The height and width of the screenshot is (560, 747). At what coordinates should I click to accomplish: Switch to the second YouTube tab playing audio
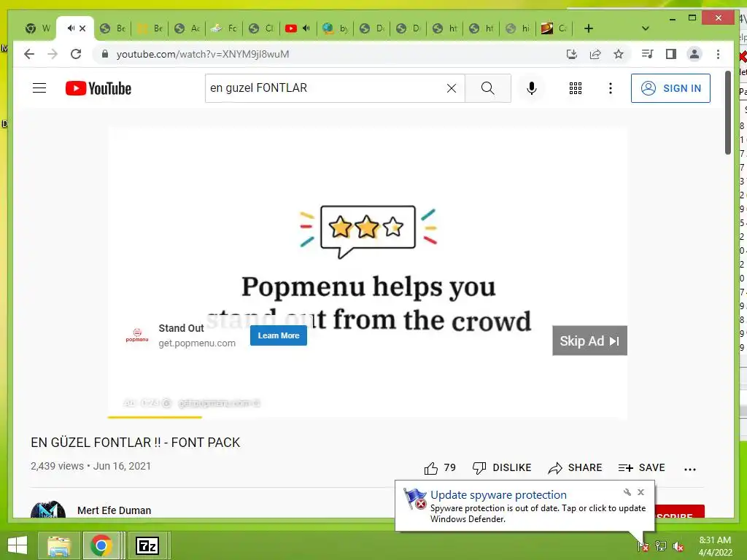(298, 28)
